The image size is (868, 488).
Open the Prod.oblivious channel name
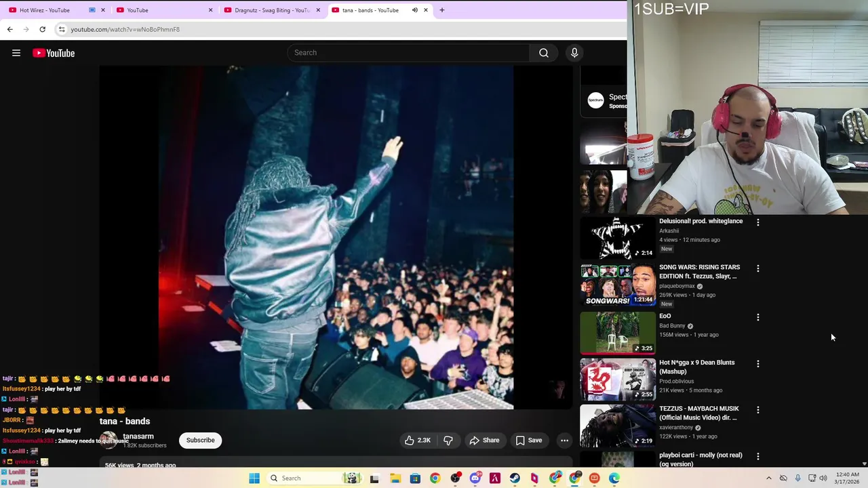(x=676, y=382)
